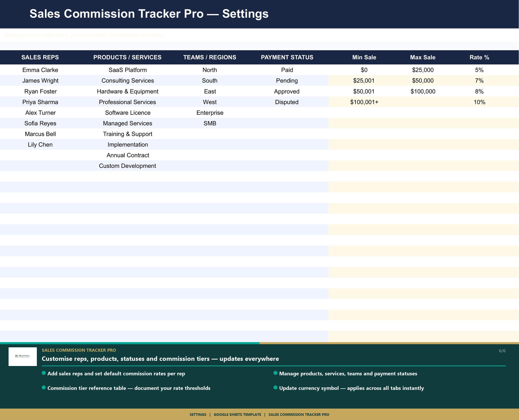Click the Paid status cell
Screen dimensions: 519x420
pyautogui.click(x=287, y=70)
